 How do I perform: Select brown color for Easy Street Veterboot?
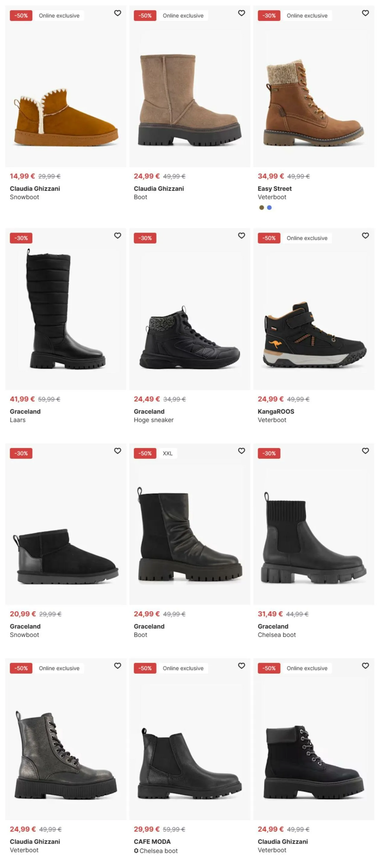pyautogui.click(x=261, y=208)
